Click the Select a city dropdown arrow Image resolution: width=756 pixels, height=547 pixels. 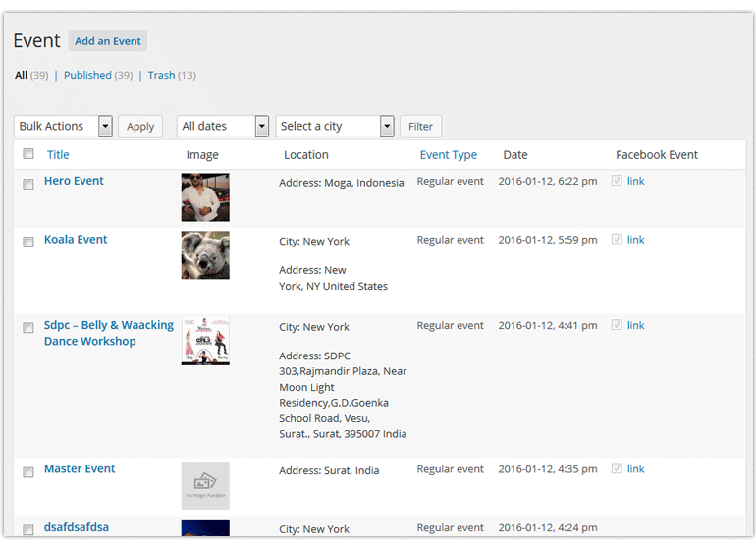[387, 127]
